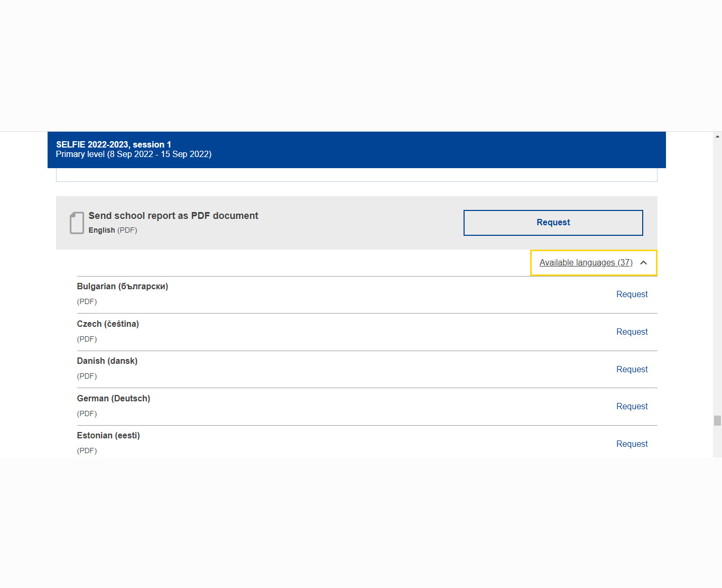Click the Send school report heading

point(173,216)
